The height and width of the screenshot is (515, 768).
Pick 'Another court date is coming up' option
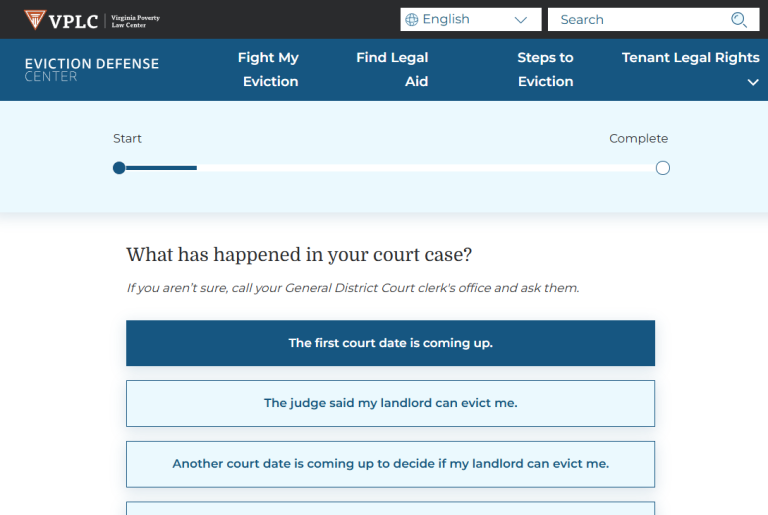point(390,464)
